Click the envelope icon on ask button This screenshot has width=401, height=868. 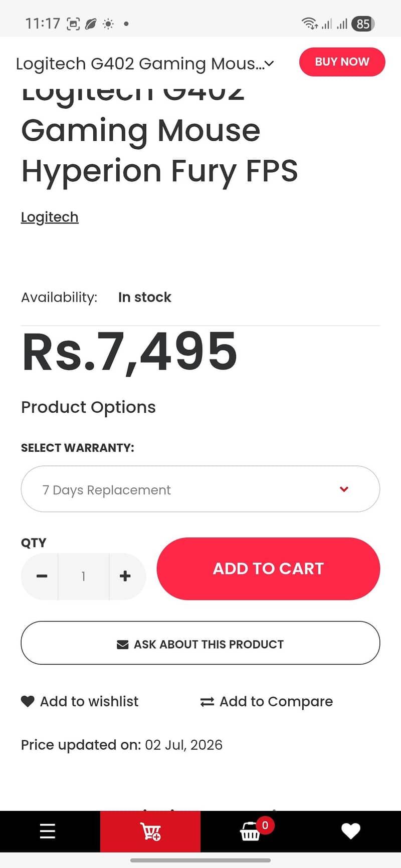pyautogui.click(x=122, y=644)
